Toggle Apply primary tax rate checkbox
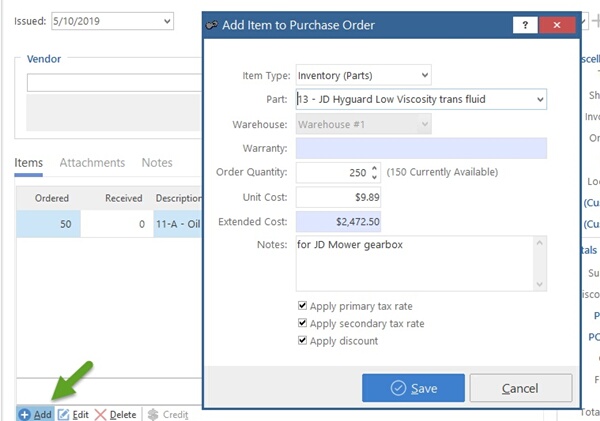Viewport: 600px width, 421px height. click(x=302, y=305)
